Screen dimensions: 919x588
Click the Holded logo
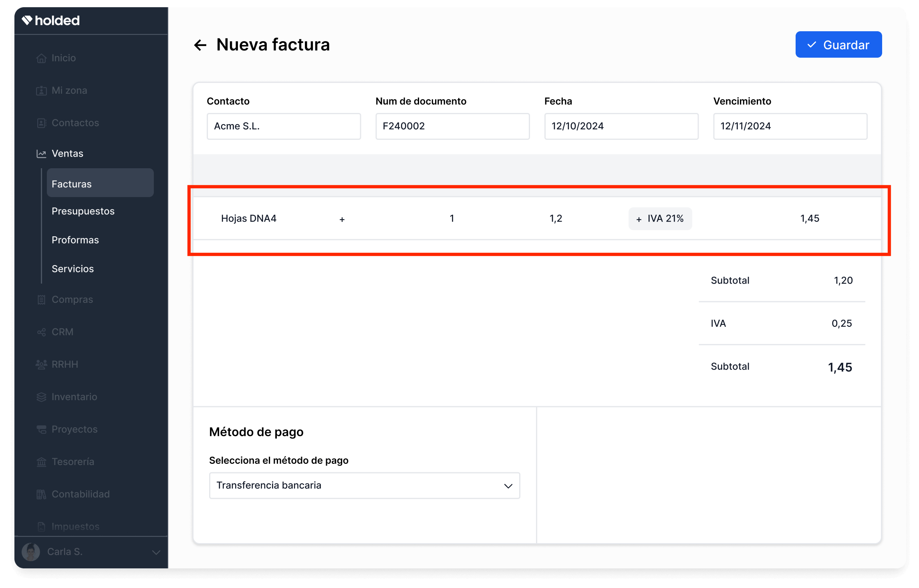(51, 20)
